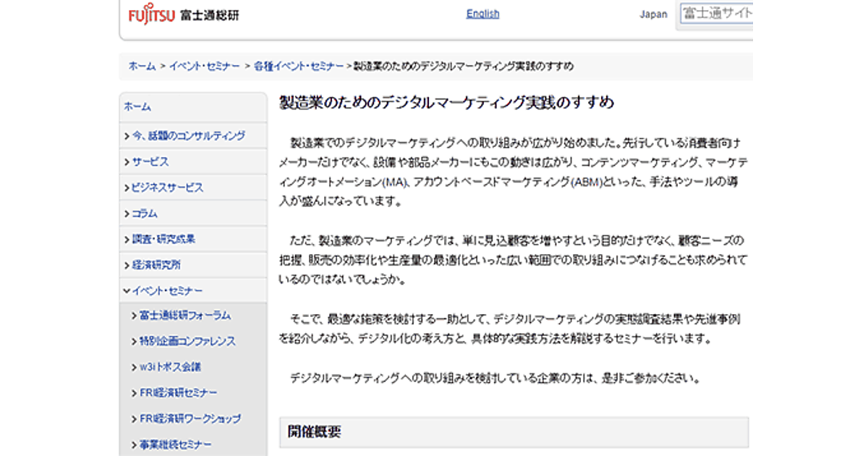This screenshot has width=868, height=456.
Task: Open 調査・研究成果 in the sidebar
Action: [x=163, y=239]
